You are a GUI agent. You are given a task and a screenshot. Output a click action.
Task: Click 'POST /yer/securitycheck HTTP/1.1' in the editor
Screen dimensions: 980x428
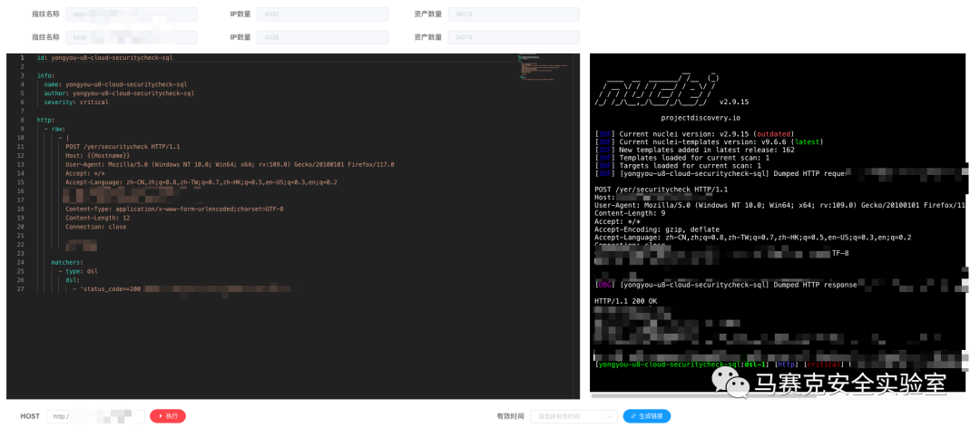click(123, 147)
